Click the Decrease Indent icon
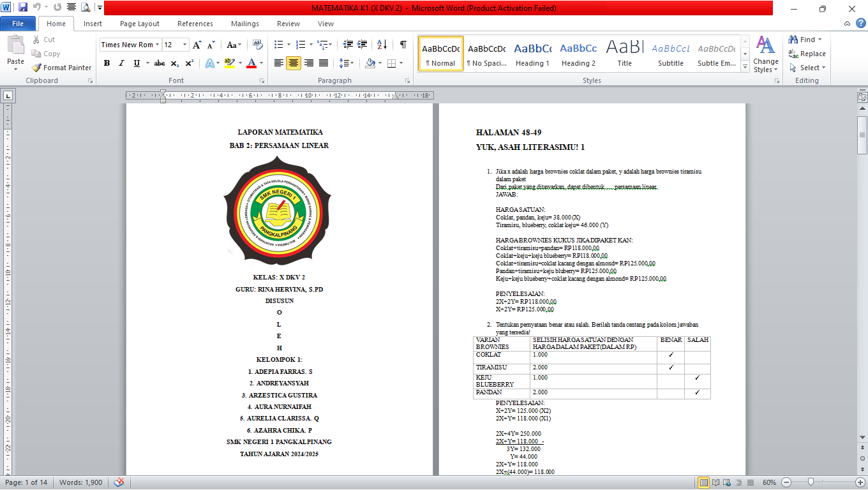This screenshot has width=868, height=490. click(x=348, y=45)
